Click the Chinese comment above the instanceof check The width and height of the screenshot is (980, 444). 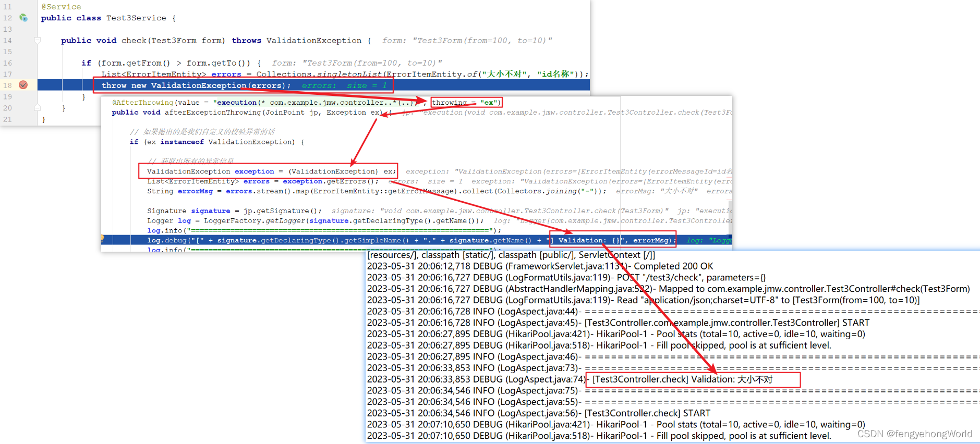tap(202, 132)
